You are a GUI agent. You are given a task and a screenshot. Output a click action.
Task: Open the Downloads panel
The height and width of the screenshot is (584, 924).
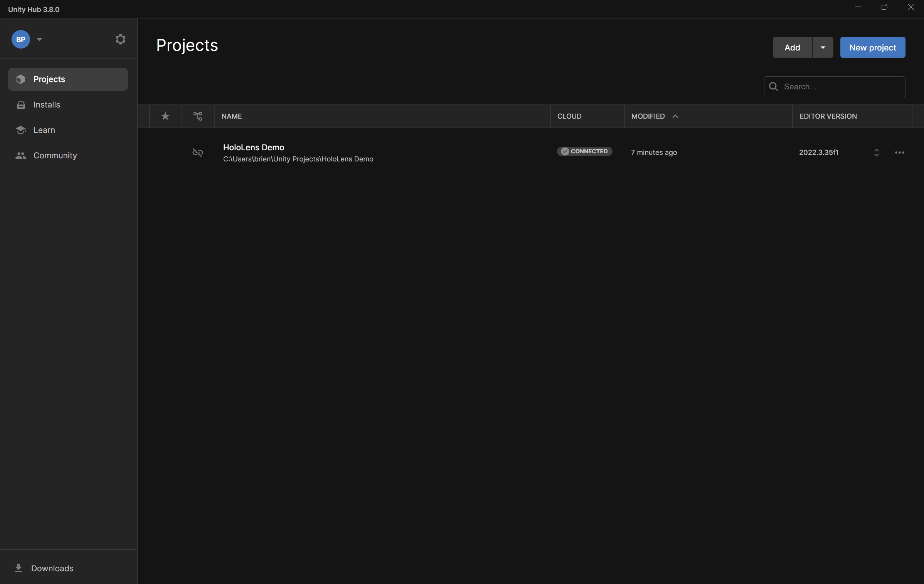click(52, 569)
